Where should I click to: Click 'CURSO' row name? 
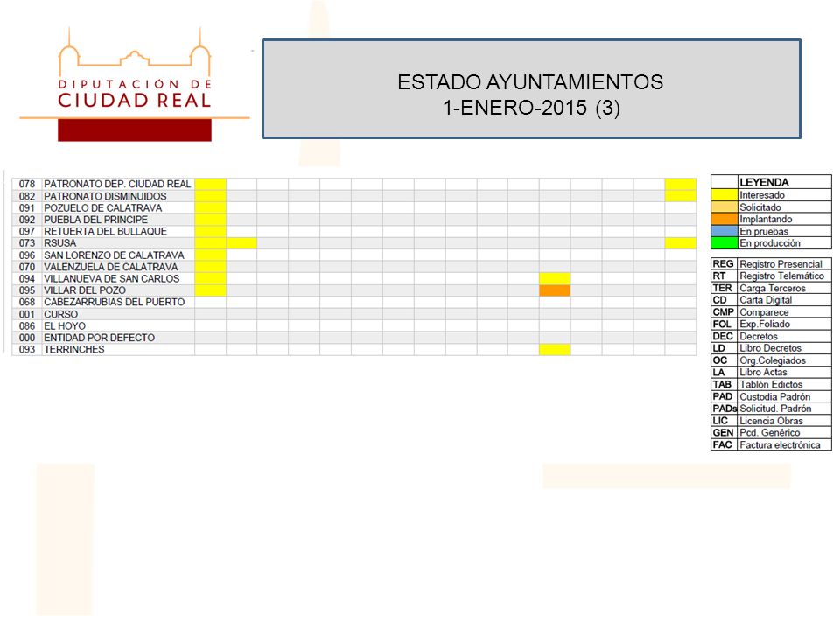pos(60,314)
